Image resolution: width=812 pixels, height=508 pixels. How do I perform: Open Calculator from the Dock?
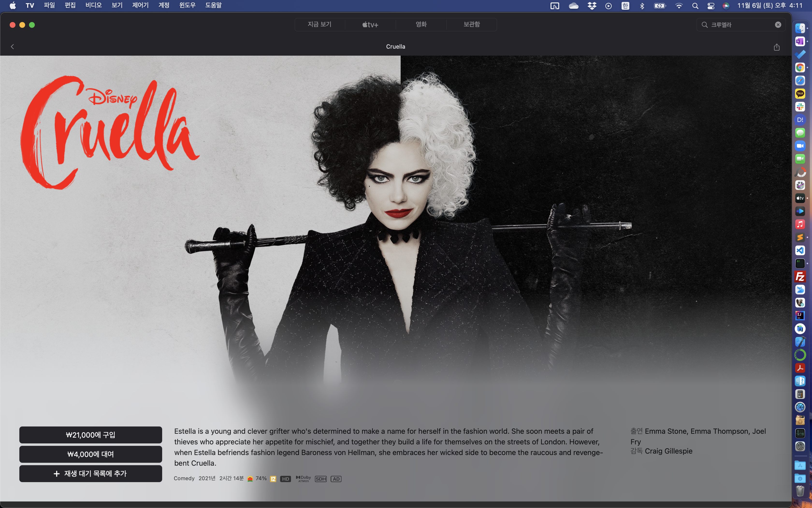point(800,394)
